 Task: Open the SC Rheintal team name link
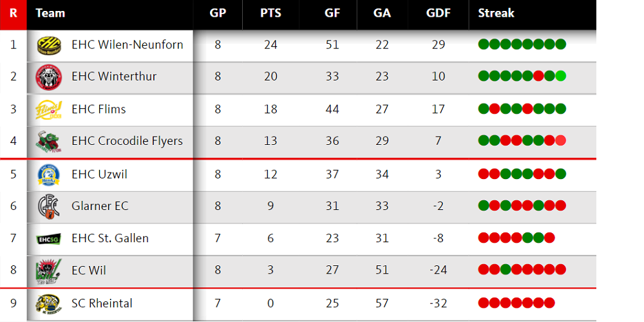click(102, 303)
